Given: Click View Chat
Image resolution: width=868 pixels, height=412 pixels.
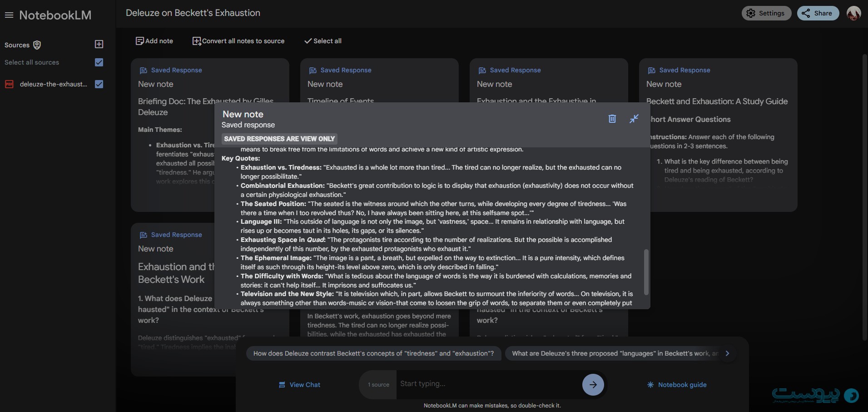Looking at the screenshot, I should [299, 385].
